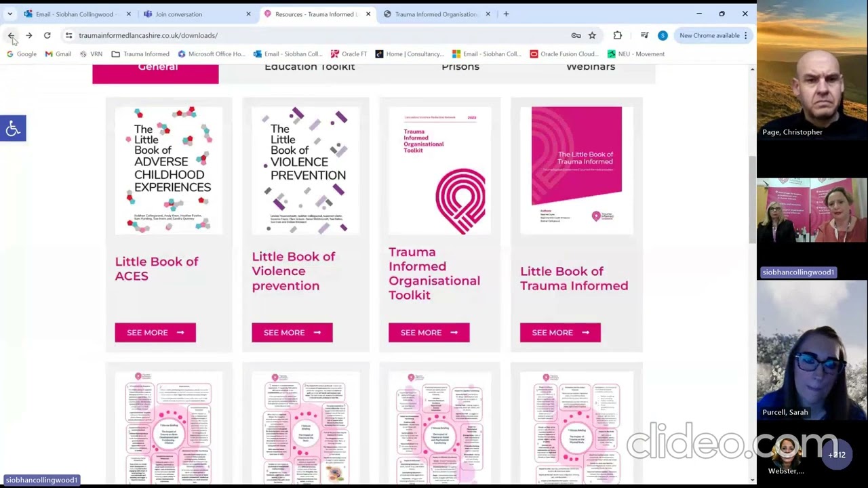Open the Little Book of Adverse Childhood Experiences cover
Image resolution: width=868 pixels, height=488 pixels.
tap(169, 170)
